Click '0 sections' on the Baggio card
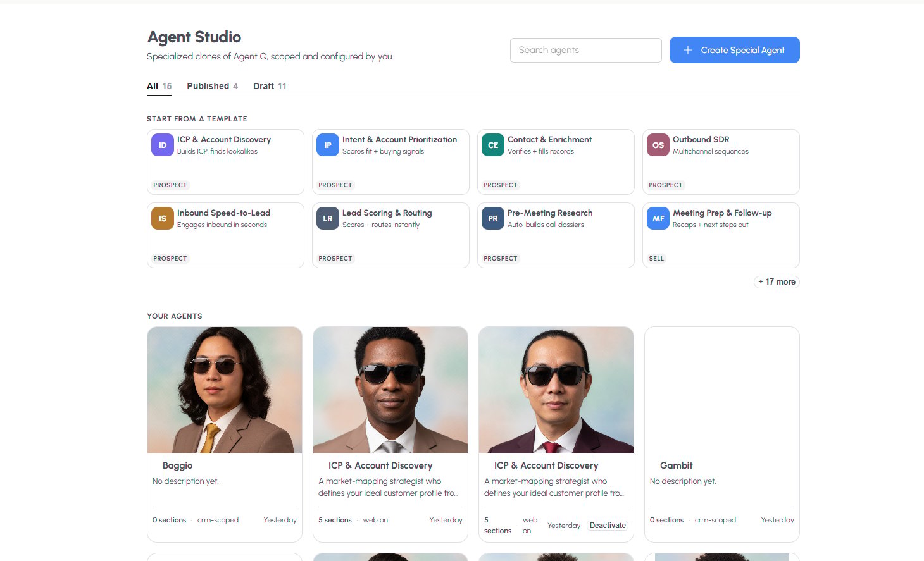This screenshot has height=561, width=924. pos(169,520)
